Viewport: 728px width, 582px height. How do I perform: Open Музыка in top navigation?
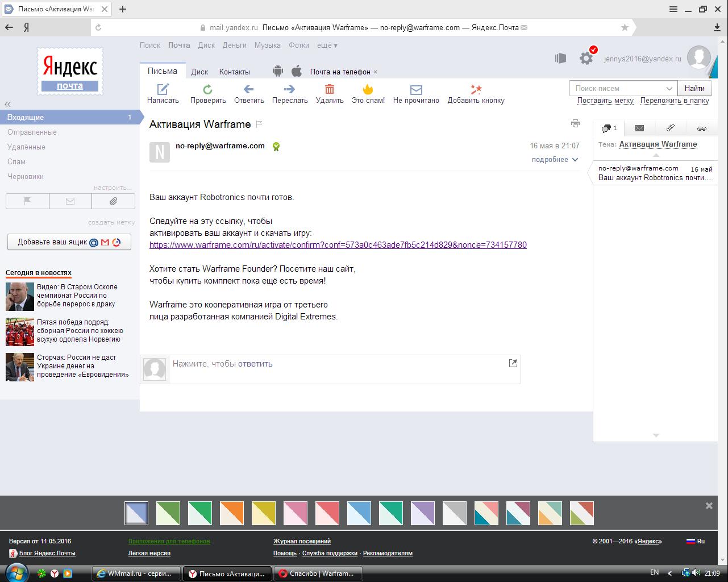click(x=268, y=45)
